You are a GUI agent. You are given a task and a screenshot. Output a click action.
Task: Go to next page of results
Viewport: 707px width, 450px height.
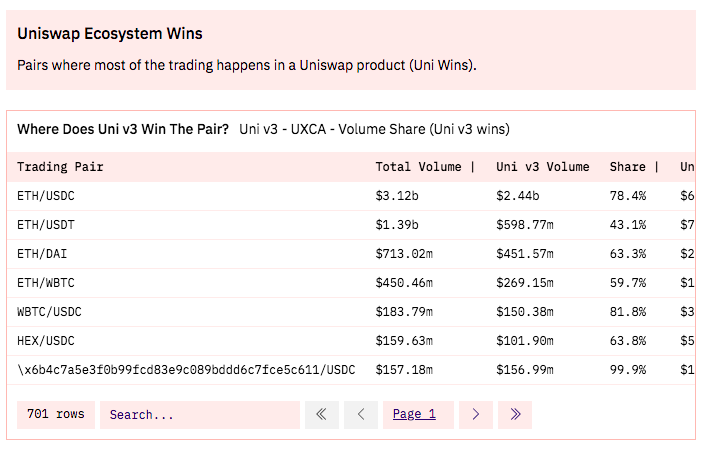click(476, 414)
